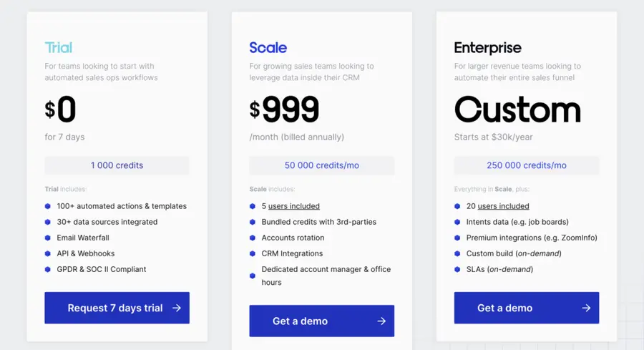This screenshot has width=644, height=350.
Task: Click bullet icon beside SLAs (on-demand)
Action: click(x=457, y=270)
